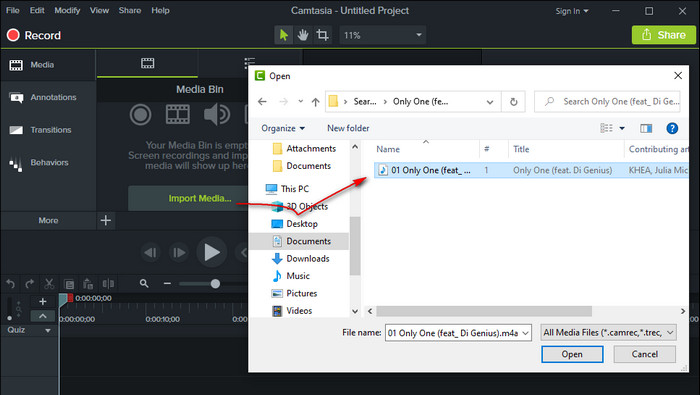
Task: Click the record circle icon in Media Bin
Action: pos(141,115)
